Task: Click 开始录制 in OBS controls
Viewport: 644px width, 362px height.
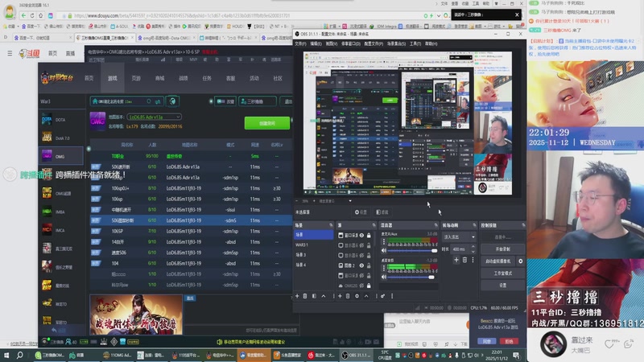Action: tap(502, 249)
